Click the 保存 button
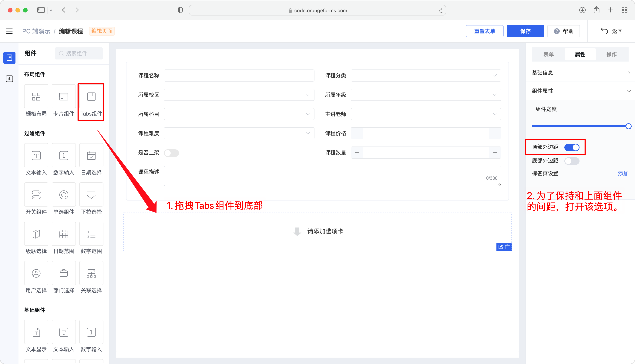This screenshot has height=364, width=635. pyautogui.click(x=525, y=31)
